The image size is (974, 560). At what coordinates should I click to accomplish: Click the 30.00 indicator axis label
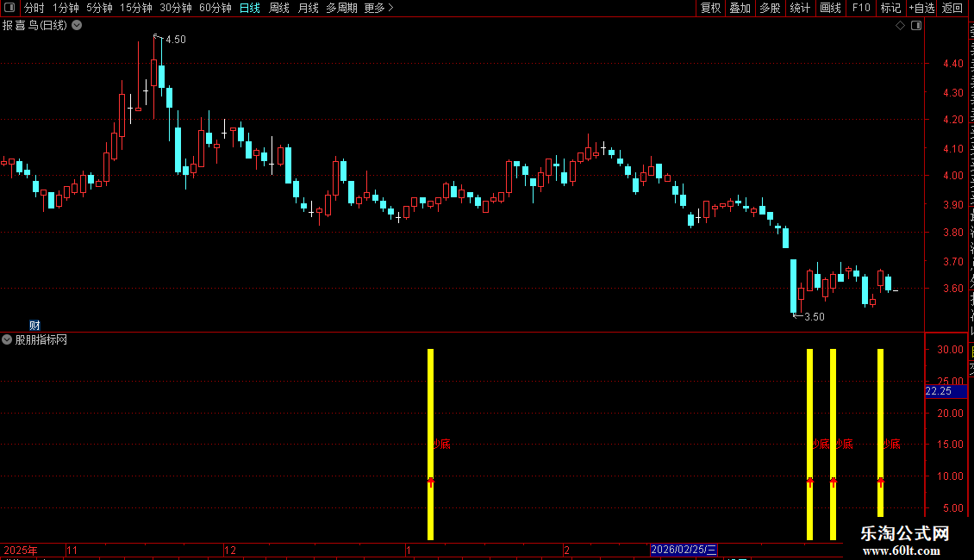(950, 350)
